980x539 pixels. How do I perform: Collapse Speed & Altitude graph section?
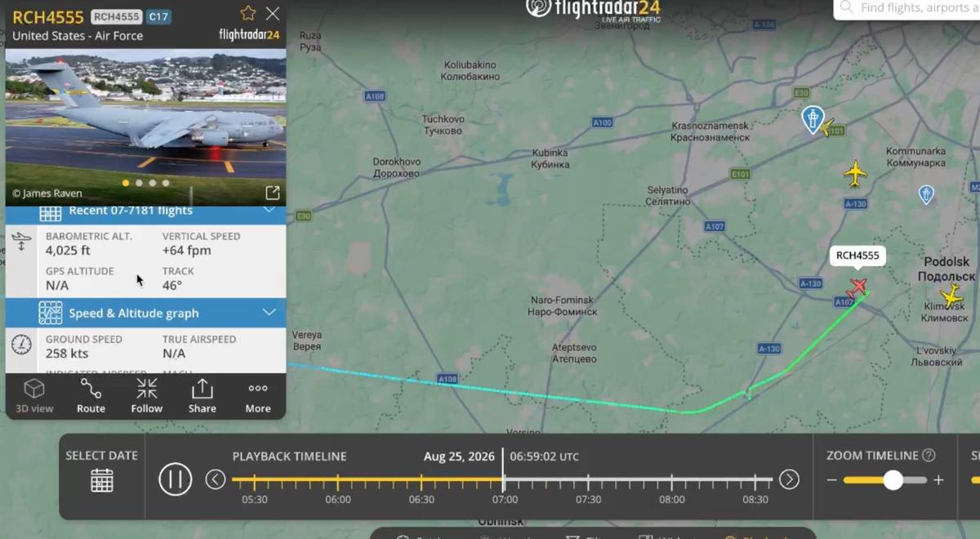coord(269,313)
